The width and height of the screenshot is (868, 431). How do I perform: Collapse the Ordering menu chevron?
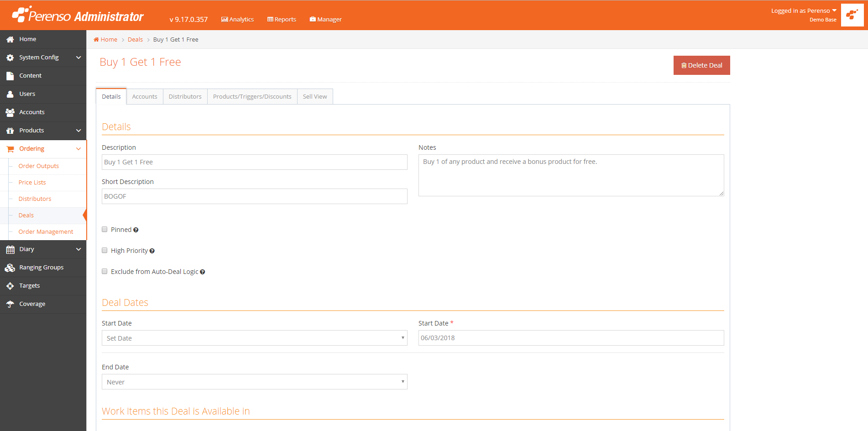[x=78, y=149]
